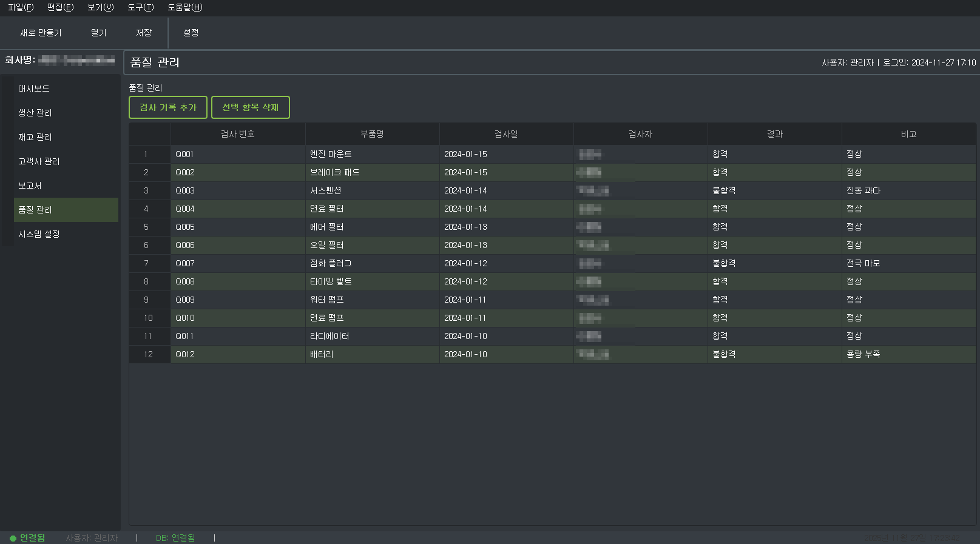Select 생산 관리 in the sidebar
Viewport: 980px width, 544px height.
(35, 113)
